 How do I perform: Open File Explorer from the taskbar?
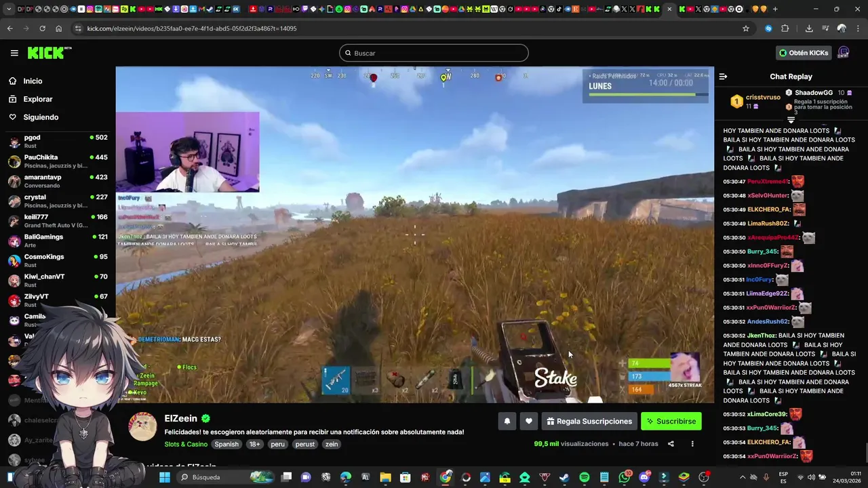click(385, 477)
